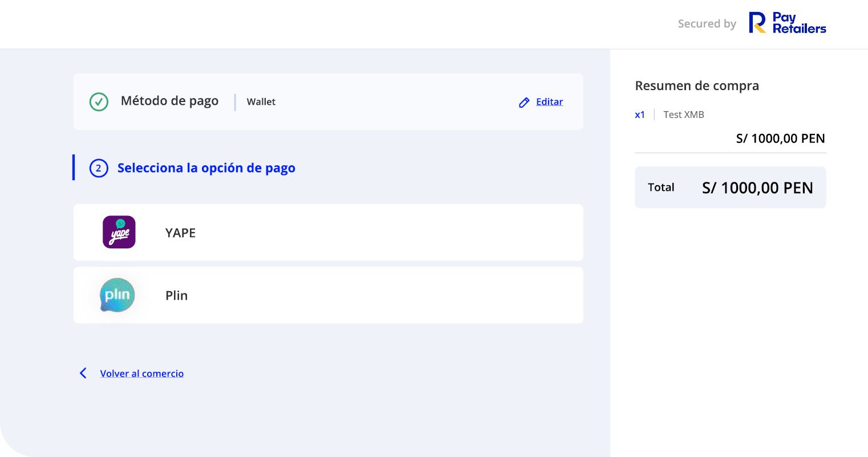
Task: Open the Editar link
Action: [549, 102]
